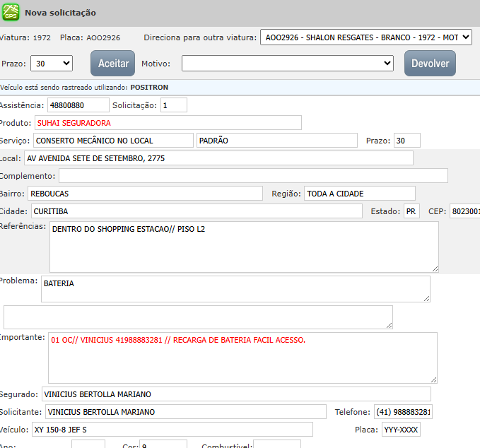Click the Veículo field XY 150-8 JEF S
The height and width of the screenshot is (448, 480).
pyautogui.click(x=172, y=430)
